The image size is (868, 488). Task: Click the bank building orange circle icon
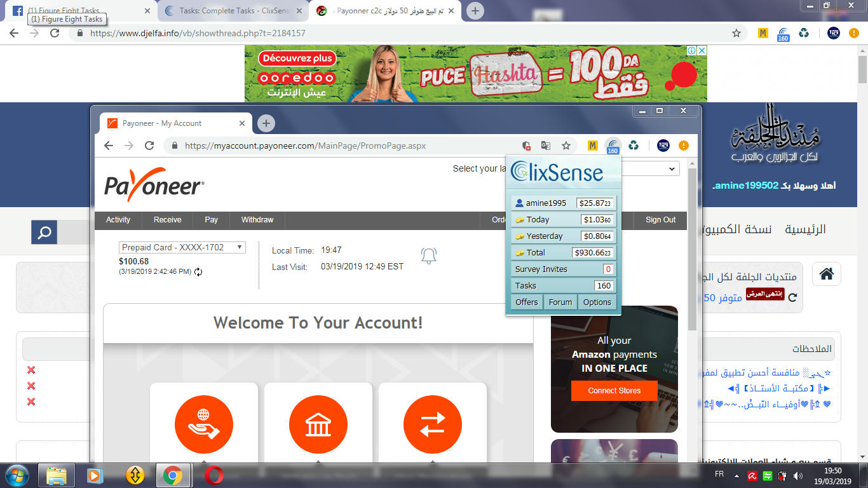pyautogui.click(x=318, y=424)
